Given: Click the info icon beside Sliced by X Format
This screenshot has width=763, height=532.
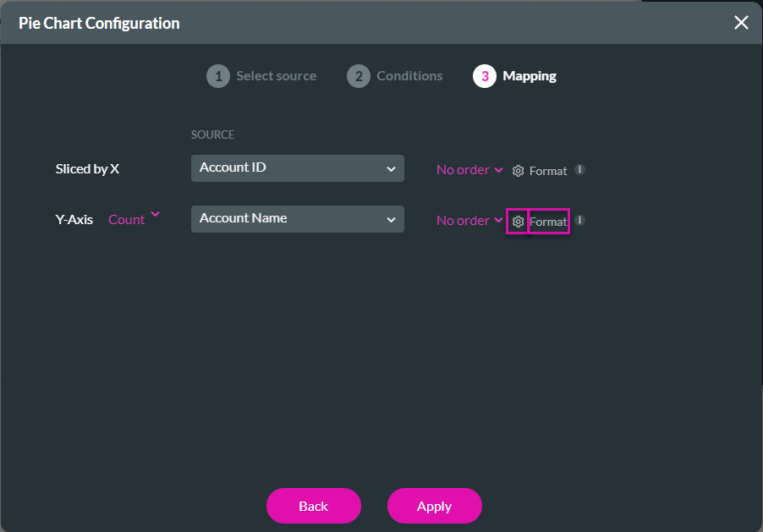Looking at the screenshot, I should click(x=579, y=169).
